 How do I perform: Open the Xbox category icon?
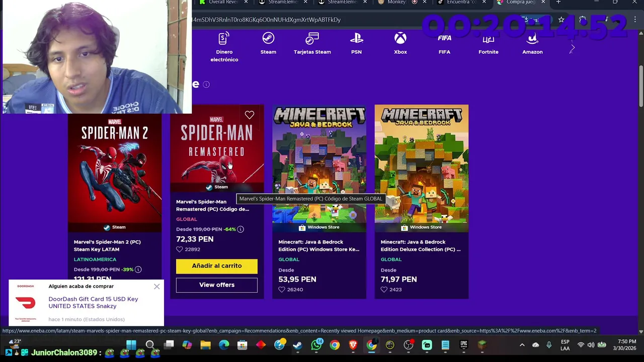tap(400, 38)
